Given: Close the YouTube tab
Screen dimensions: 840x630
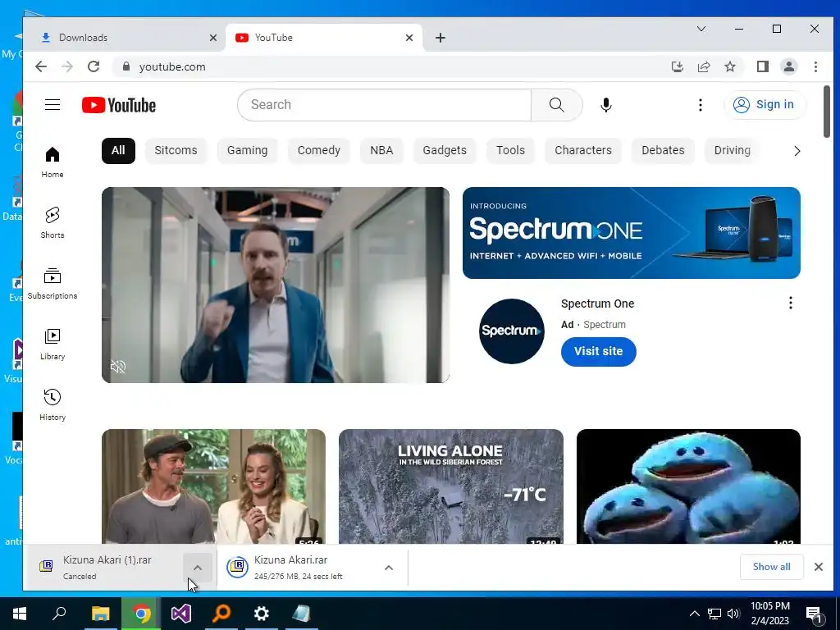Looking at the screenshot, I should (x=409, y=38).
